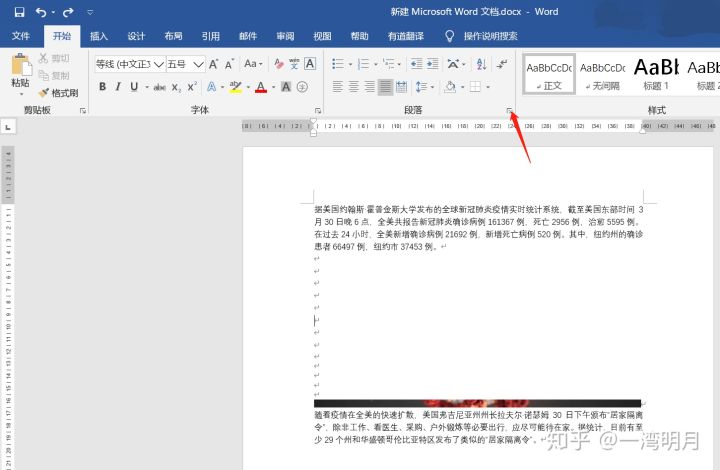This screenshot has height=470, width=720.
Task: Open the Quick Access Toolbar customize arrow
Action: (90, 12)
